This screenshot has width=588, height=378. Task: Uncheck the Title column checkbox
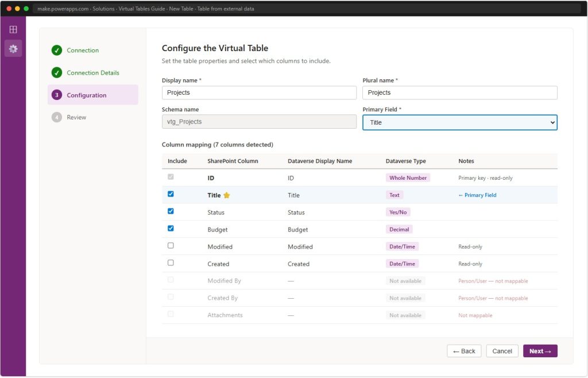(171, 194)
